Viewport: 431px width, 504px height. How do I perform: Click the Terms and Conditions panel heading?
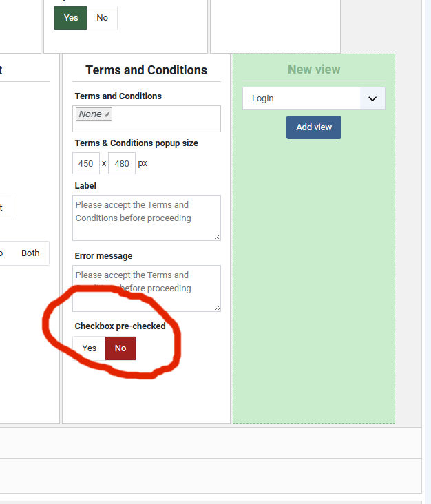coord(146,70)
